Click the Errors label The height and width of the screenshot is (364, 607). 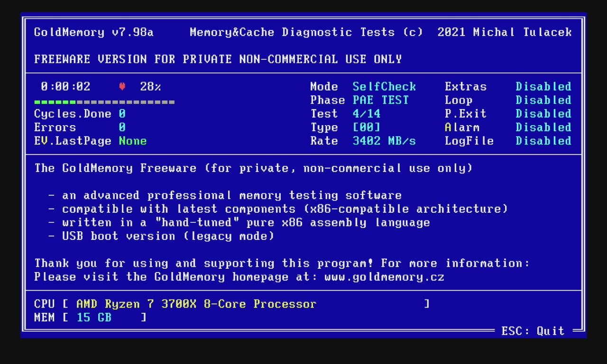55,127
